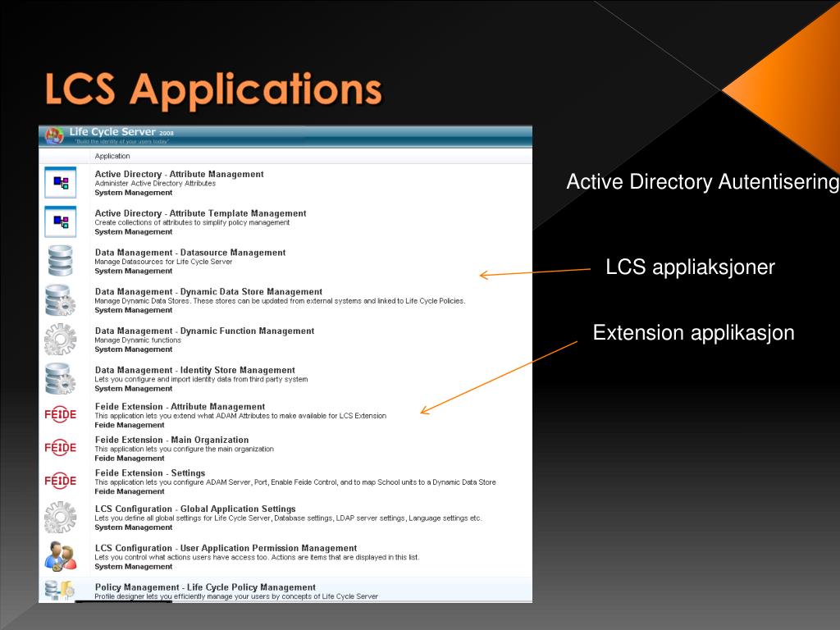Click "Lets you configure and import identity data" text

(x=201, y=379)
